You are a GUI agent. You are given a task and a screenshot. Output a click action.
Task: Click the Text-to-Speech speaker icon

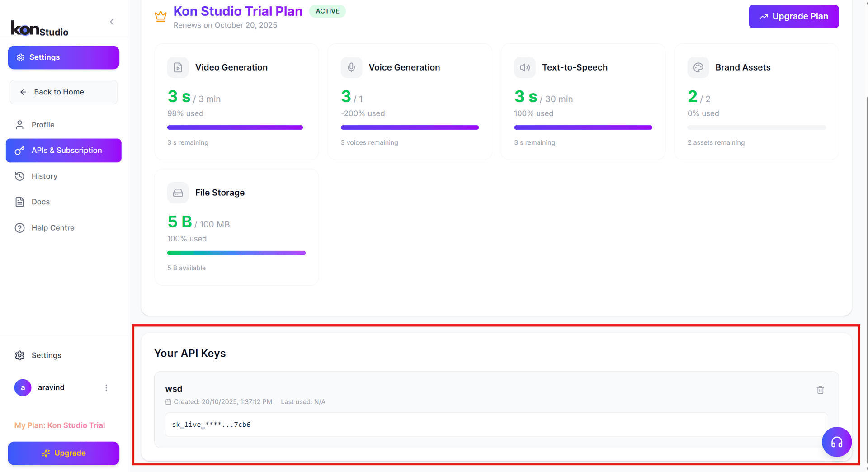coord(524,67)
